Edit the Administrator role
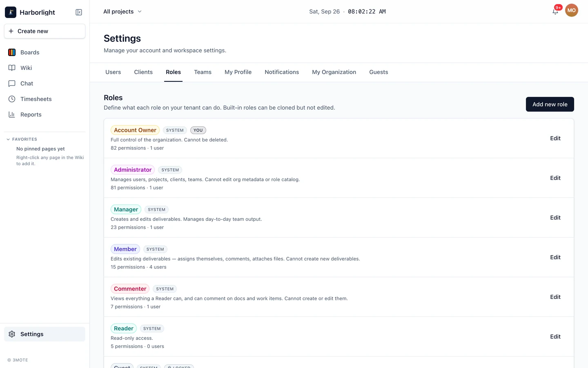588x368 pixels. (x=555, y=178)
